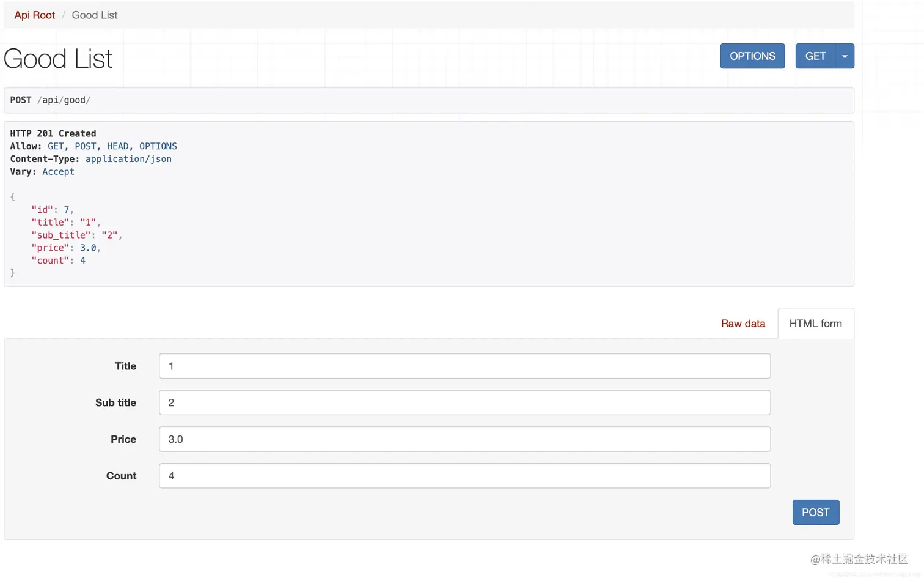The width and height of the screenshot is (924, 581).
Task: Expand the GET format dropdown arrow
Action: pyautogui.click(x=845, y=56)
